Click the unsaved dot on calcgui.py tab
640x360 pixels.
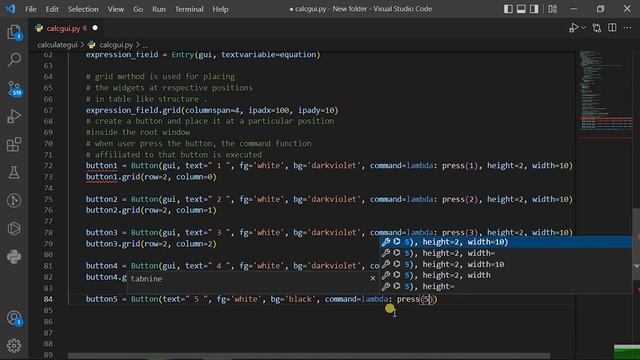pos(95,28)
